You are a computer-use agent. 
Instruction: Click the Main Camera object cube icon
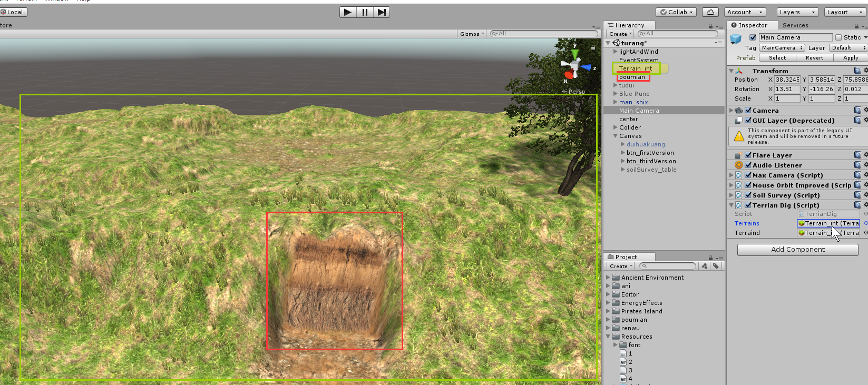(x=736, y=38)
